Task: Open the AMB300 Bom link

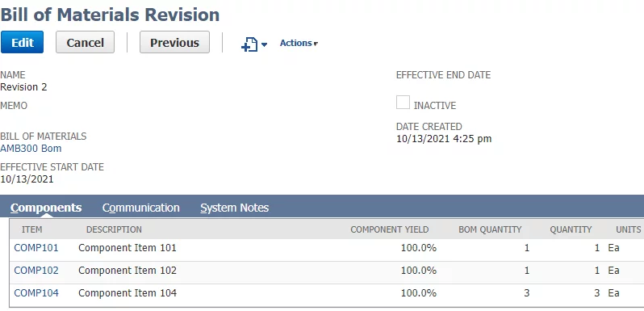Action: 31,148
